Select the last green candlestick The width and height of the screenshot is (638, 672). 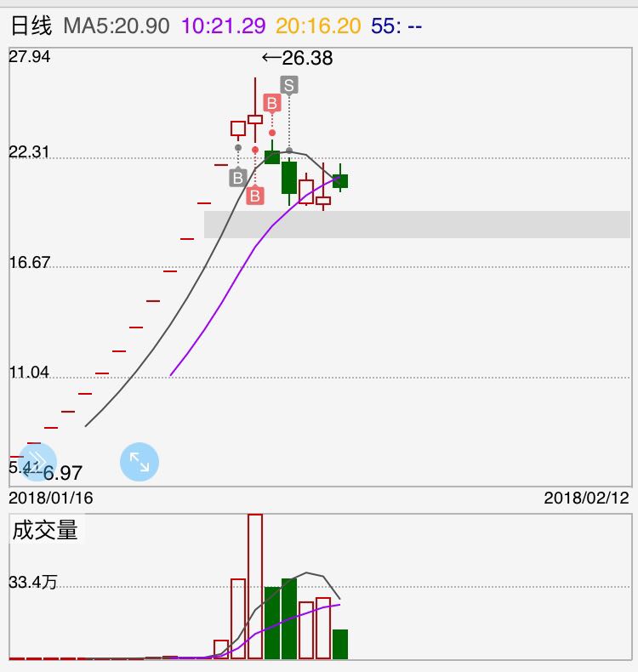pos(340,179)
